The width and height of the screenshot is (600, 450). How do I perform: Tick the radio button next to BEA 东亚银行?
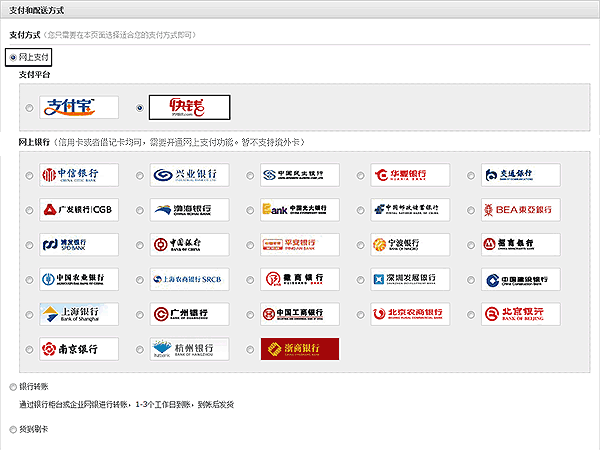tap(471, 210)
